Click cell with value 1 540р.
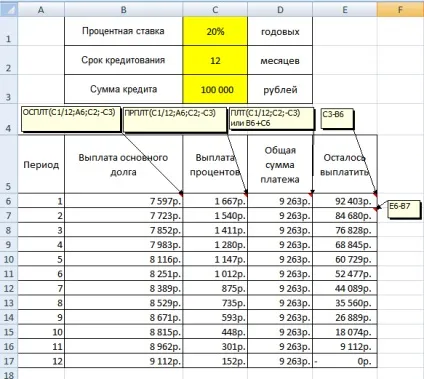Image resolution: width=424 pixels, height=379 pixels. [x=215, y=216]
